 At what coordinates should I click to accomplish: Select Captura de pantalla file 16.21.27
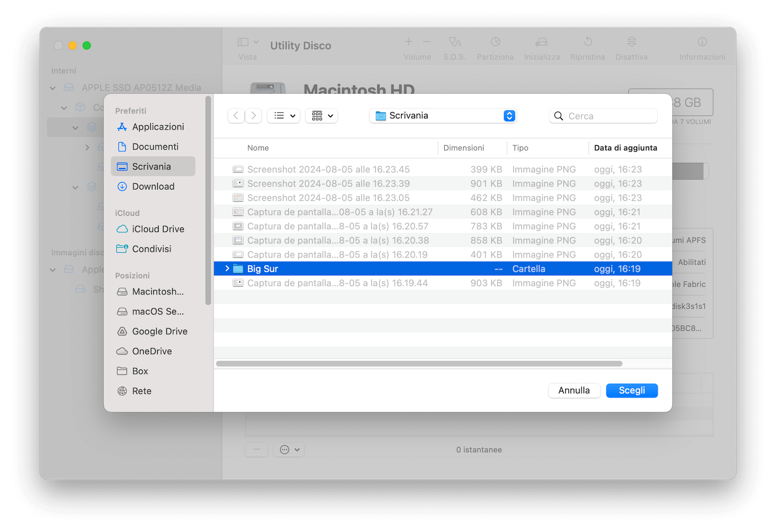443,212
